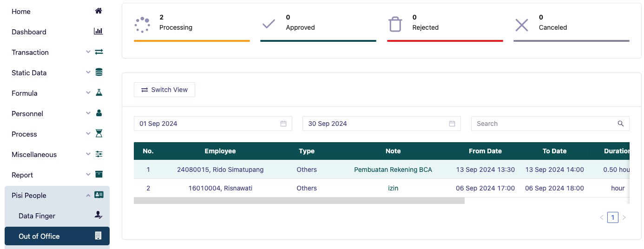The width and height of the screenshot is (644, 249).
Task: Expand the Personnel submenu chevron
Action: (88, 113)
